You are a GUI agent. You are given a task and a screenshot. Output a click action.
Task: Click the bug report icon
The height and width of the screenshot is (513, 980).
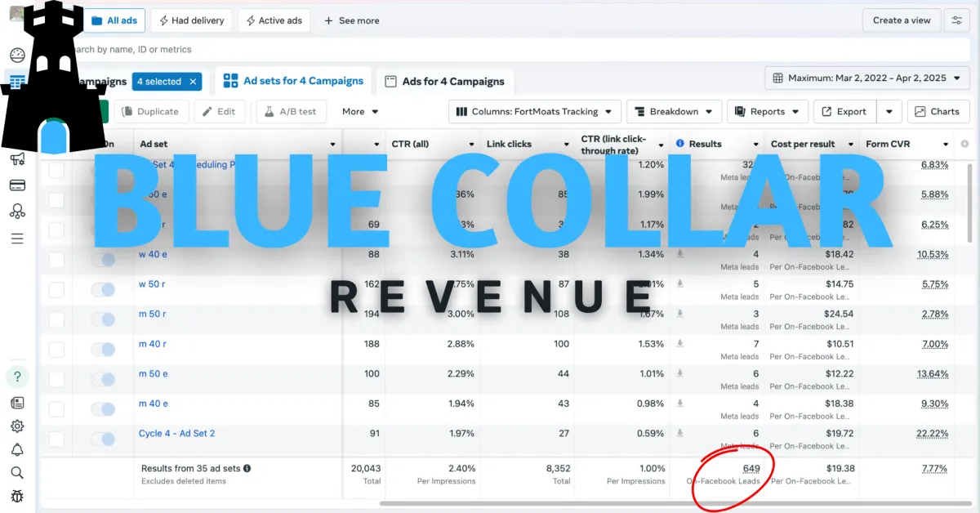coord(17,496)
